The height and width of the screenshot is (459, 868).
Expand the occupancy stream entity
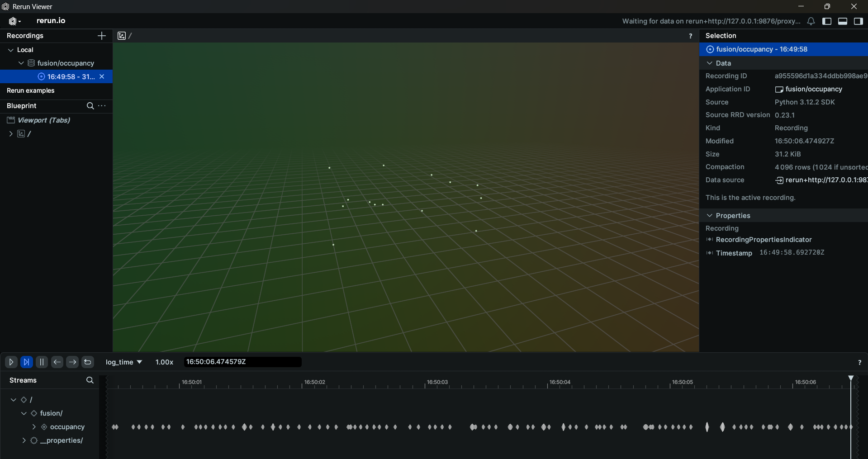pos(34,427)
